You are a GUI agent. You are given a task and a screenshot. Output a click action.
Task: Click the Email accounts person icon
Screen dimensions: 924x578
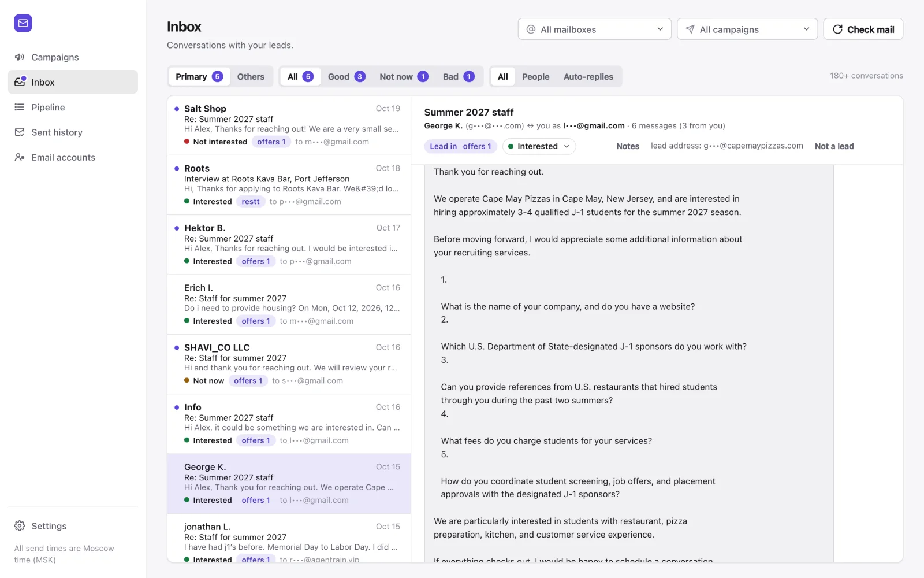(x=20, y=157)
